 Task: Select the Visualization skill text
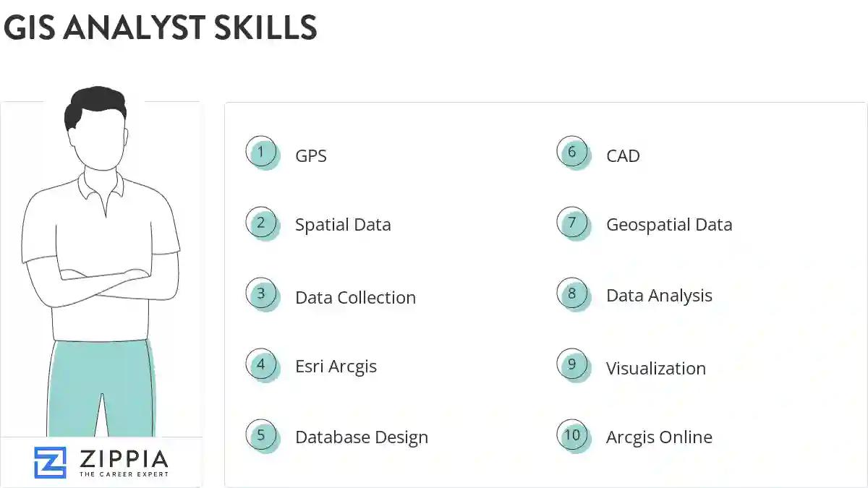pos(656,369)
